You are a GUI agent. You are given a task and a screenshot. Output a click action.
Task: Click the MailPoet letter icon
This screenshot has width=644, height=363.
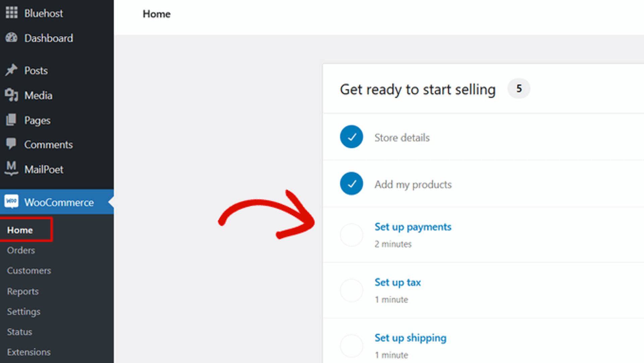[11, 169]
